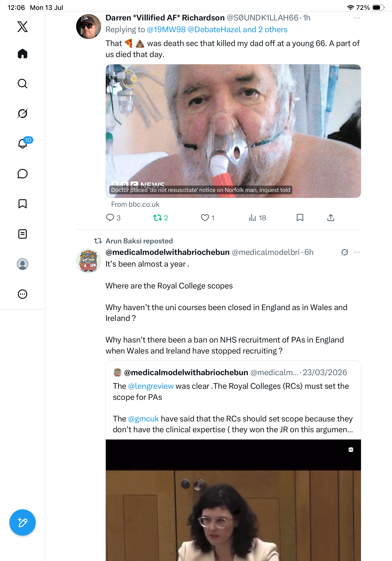392x561 pixels.
Task: Open the @gmcuk mention link
Action: [x=143, y=419]
